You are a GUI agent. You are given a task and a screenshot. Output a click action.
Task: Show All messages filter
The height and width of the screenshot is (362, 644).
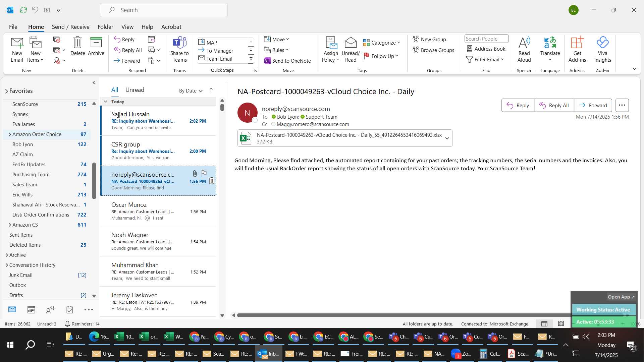click(114, 90)
